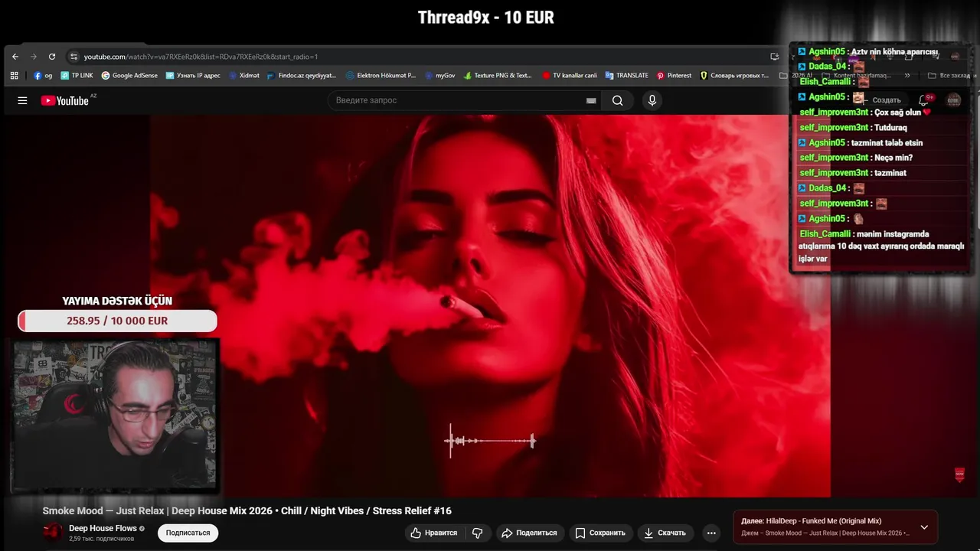
Task: Open YouTube notifications bell
Action: 924,100
